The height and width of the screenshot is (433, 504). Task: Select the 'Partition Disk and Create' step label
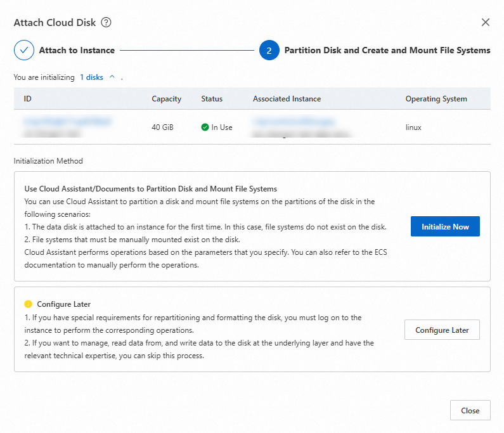click(x=387, y=50)
